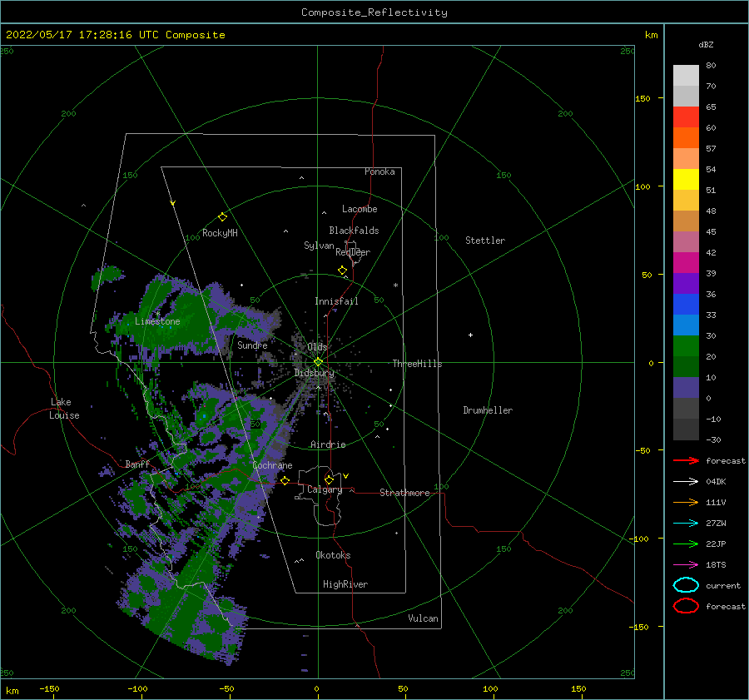Click the Composite_Reflectivity title
This screenshot has width=749, height=700.
374,12
